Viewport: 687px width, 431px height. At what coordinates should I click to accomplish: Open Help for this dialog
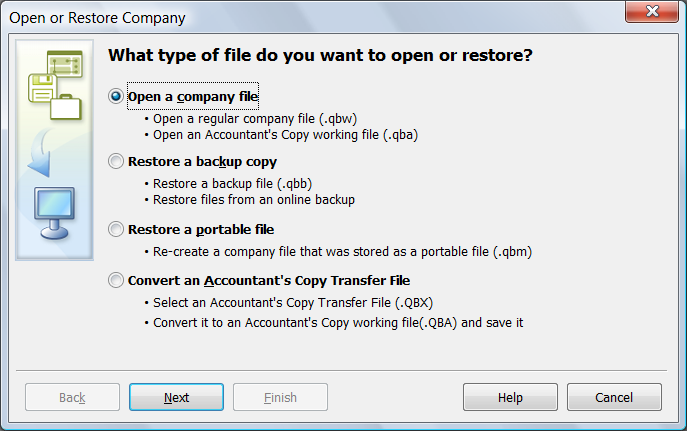tap(510, 397)
